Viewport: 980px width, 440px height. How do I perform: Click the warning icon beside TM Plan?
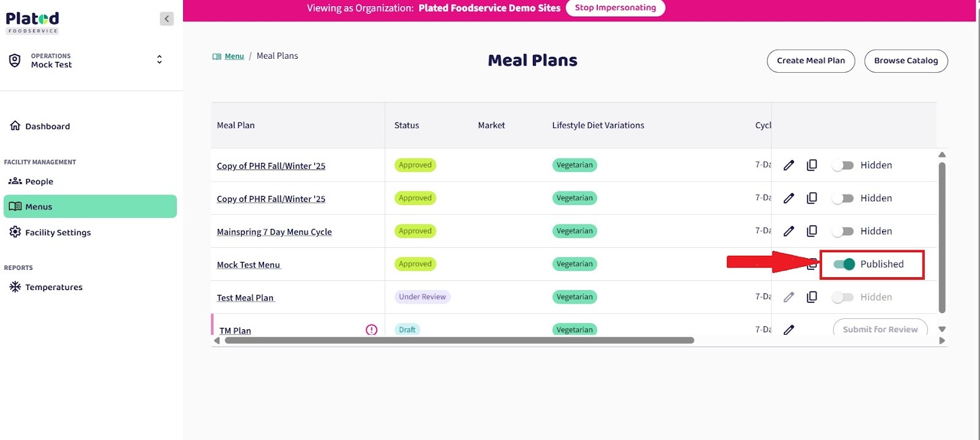tap(371, 330)
